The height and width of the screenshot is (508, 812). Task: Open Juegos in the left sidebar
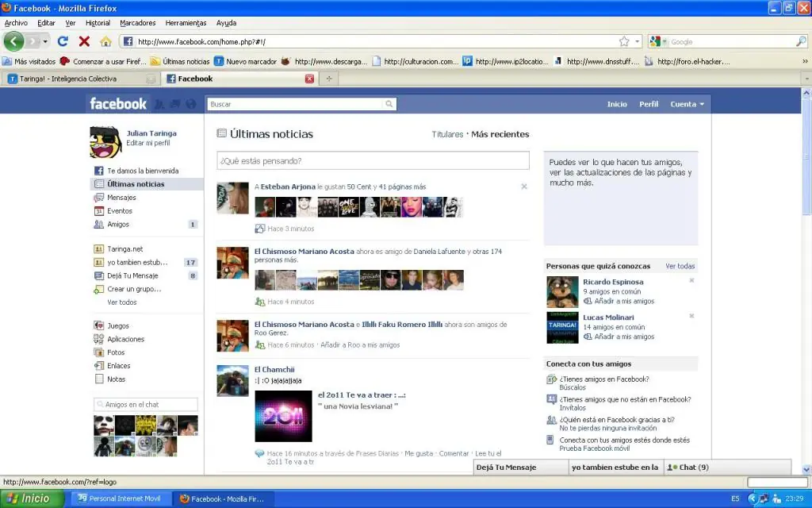[x=117, y=326]
